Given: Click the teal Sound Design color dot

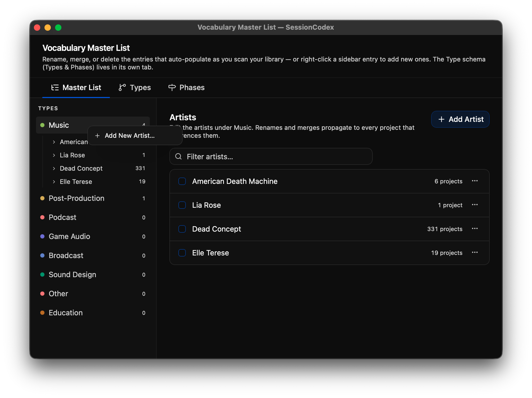Looking at the screenshot, I should [42, 275].
